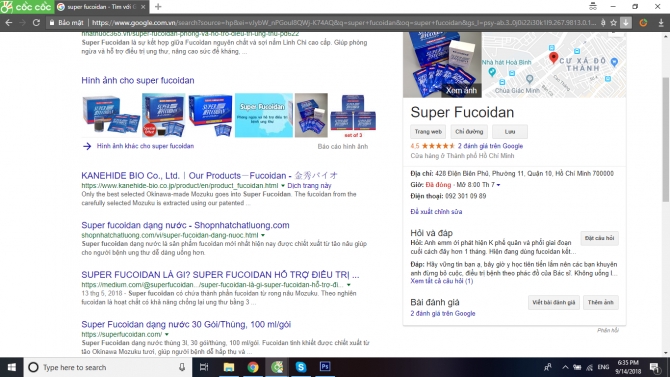
Task: Click the Đặt câu hỏi button
Action: tap(599, 238)
